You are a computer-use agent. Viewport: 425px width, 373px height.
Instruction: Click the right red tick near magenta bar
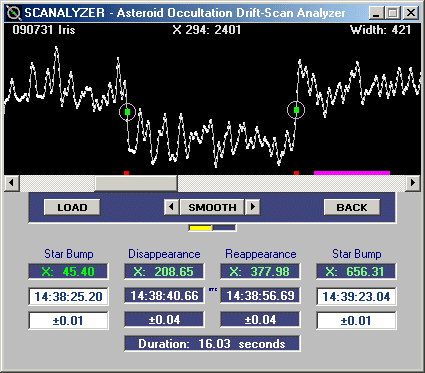[296, 173]
